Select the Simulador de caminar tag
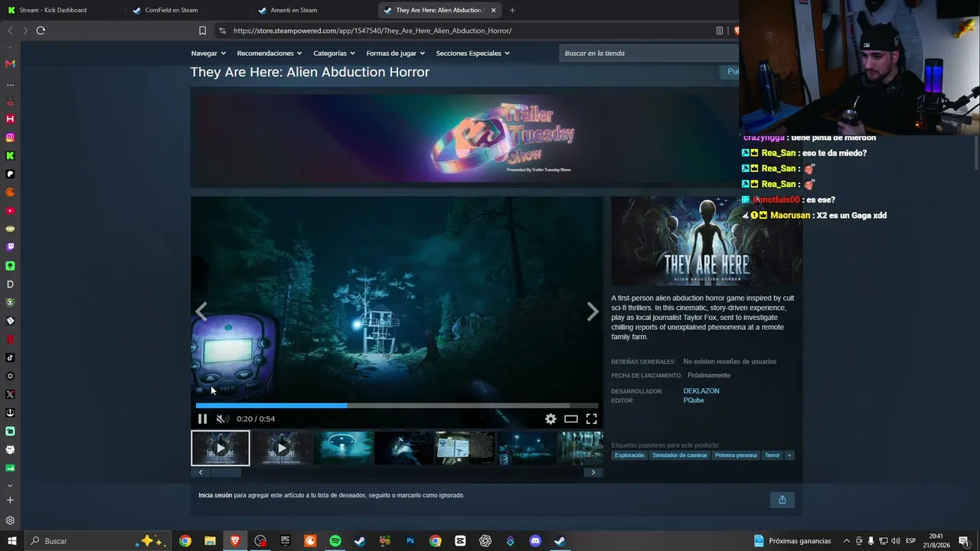Image resolution: width=980 pixels, height=551 pixels. [x=680, y=455]
